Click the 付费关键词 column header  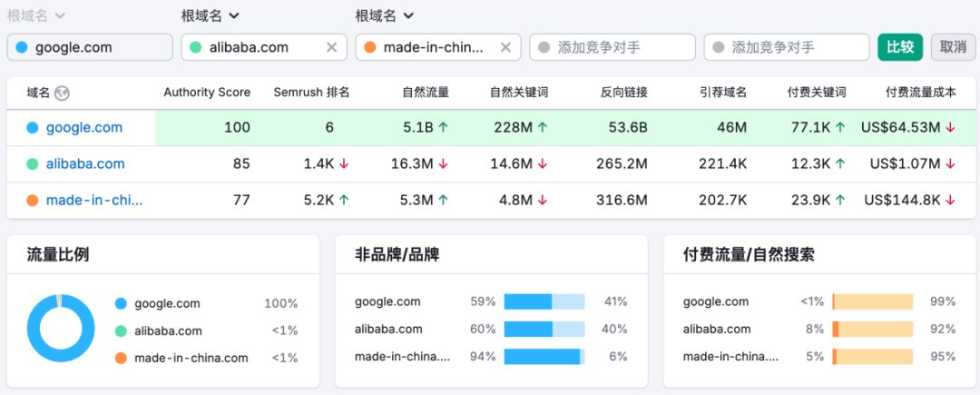(817, 93)
